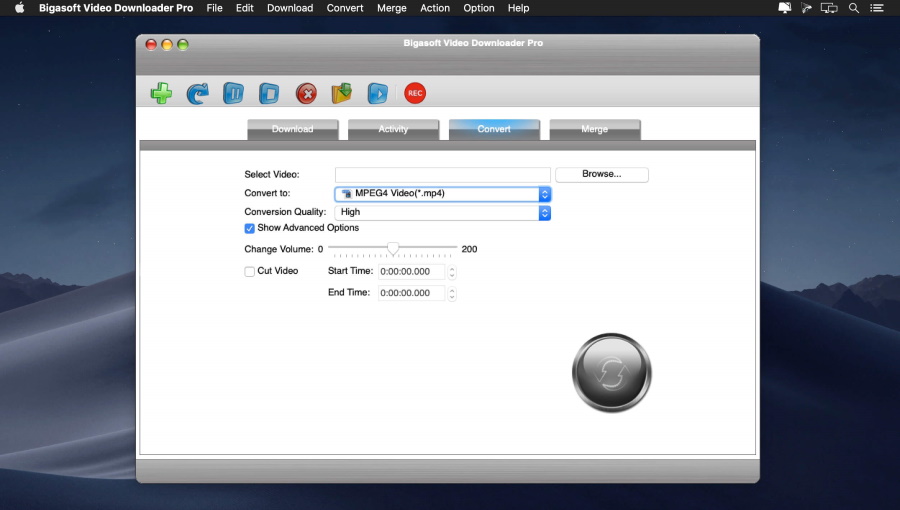Click the End Time stepper arrows
This screenshot has height=510, width=900.
coord(452,293)
